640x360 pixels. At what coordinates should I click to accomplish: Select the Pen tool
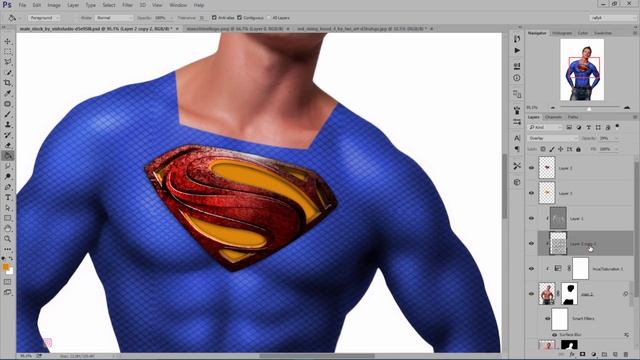click(x=8, y=187)
